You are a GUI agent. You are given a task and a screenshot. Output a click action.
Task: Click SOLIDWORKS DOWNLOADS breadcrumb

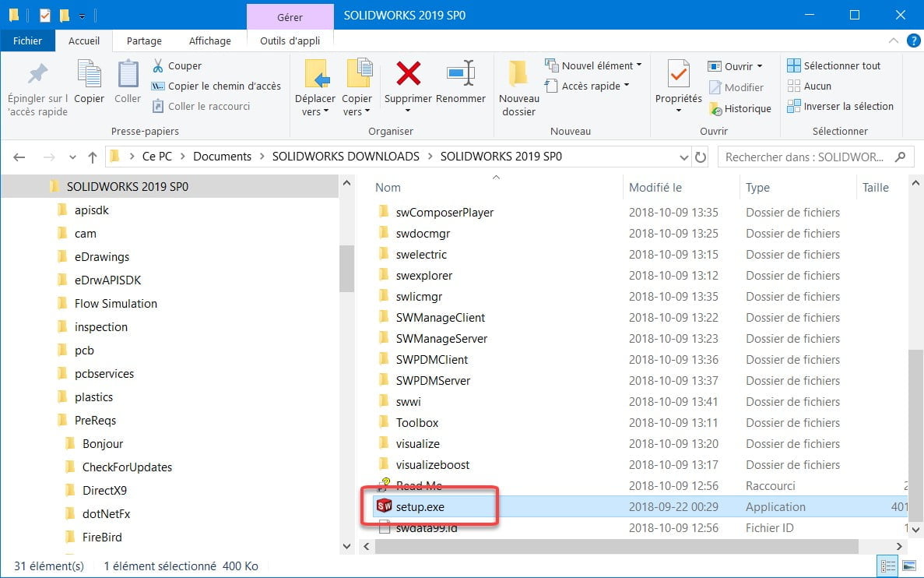tap(346, 157)
